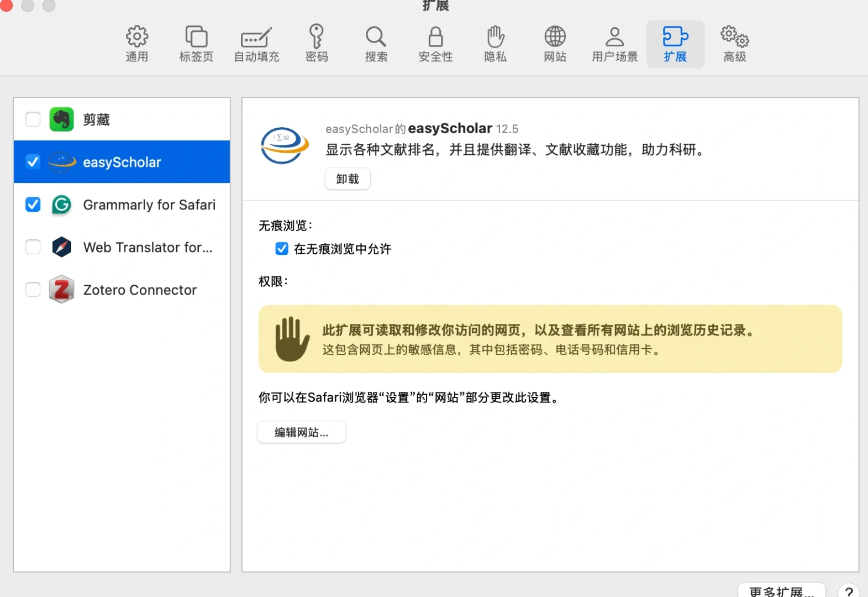The height and width of the screenshot is (597, 868).
Task: Select the 剪藏 row in extension list
Action: tap(122, 119)
